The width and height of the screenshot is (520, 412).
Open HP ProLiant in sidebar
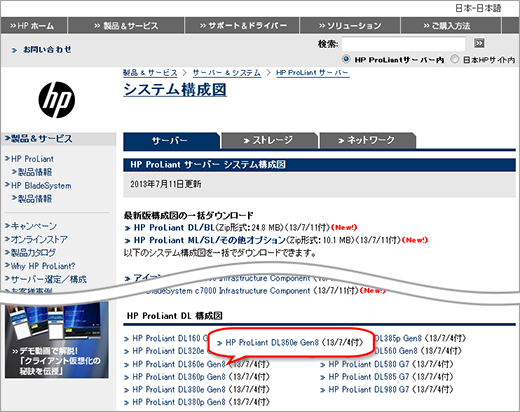32,159
